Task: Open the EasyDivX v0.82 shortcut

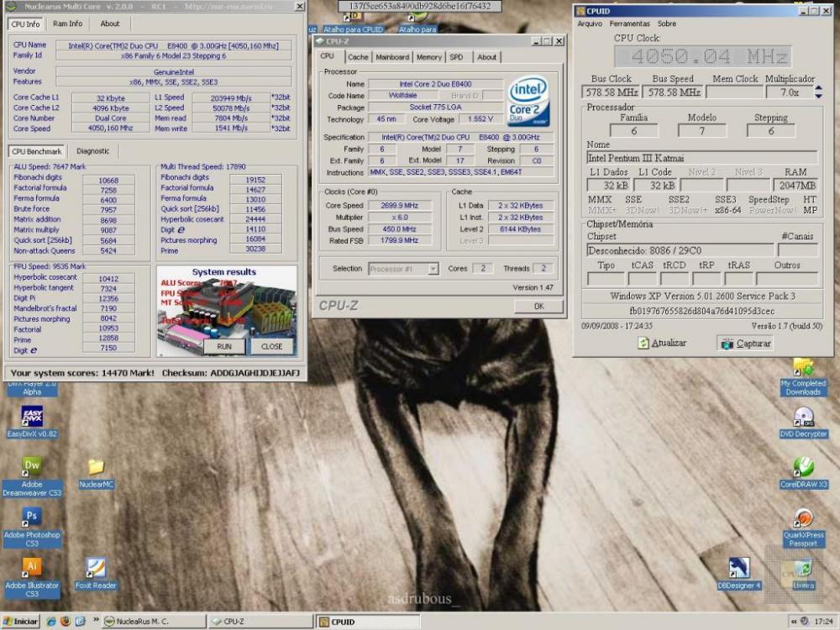Action: (32, 416)
